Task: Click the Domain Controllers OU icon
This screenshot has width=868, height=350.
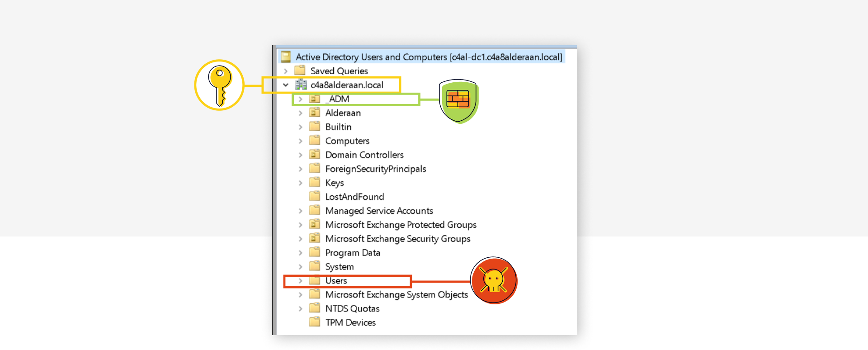Action: (x=315, y=155)
